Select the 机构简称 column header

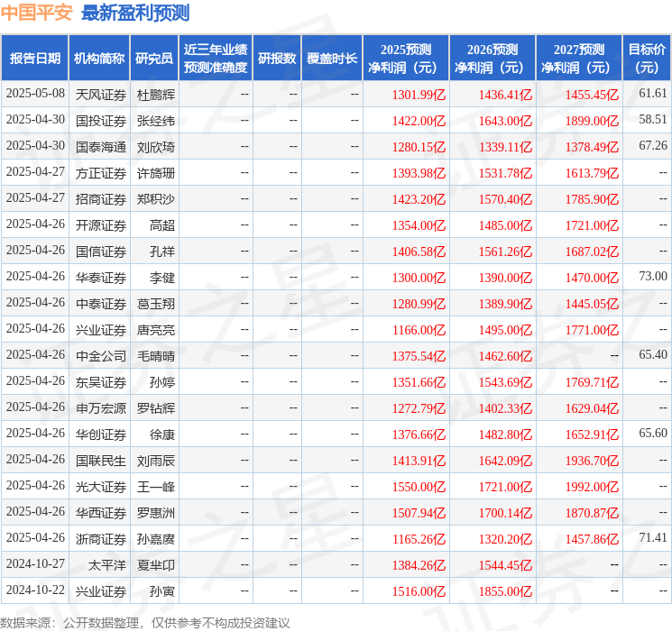(99, 59)
